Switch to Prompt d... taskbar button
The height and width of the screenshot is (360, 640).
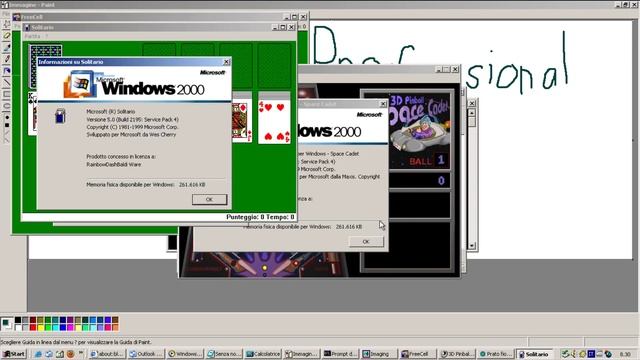(341, 354)
